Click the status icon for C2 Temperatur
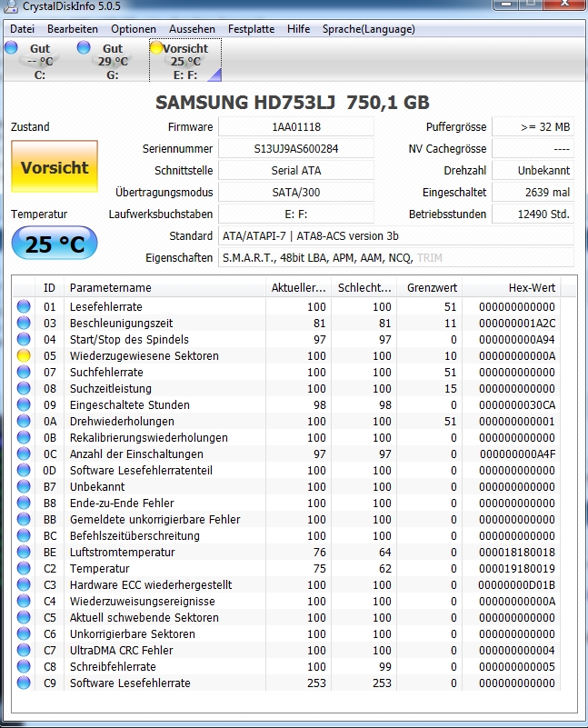The height and width of the screenshot is (728, 588). coord(24,568)
